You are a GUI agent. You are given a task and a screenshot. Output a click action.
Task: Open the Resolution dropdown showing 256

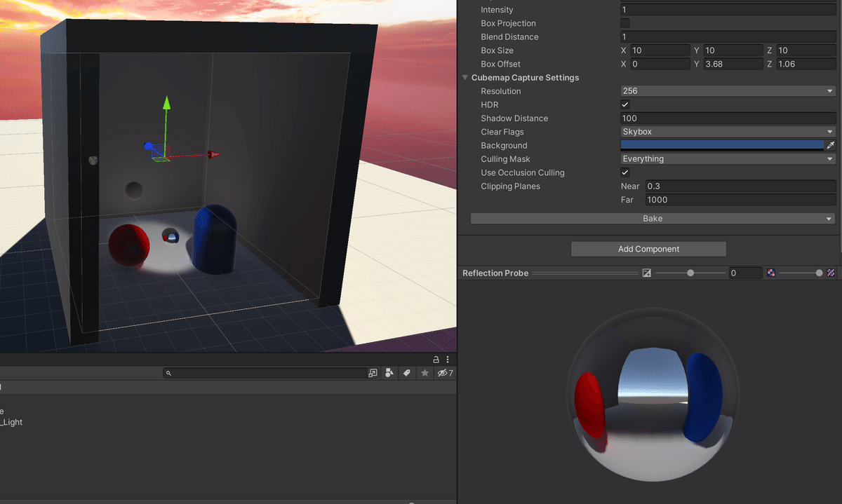pos(728,90)
